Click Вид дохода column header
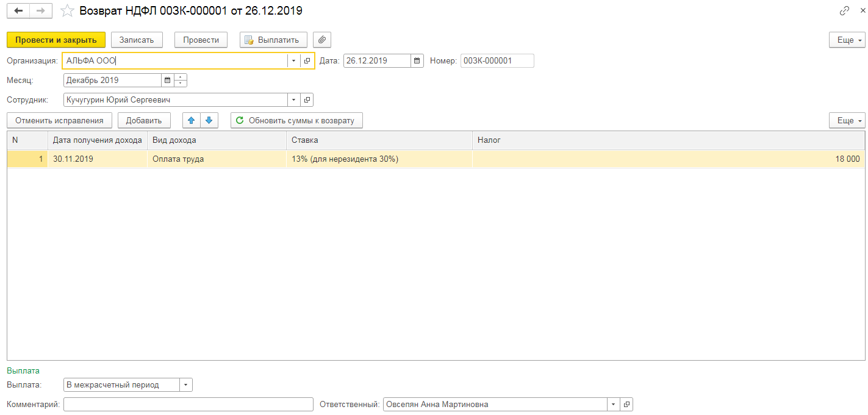 [217, 140]
